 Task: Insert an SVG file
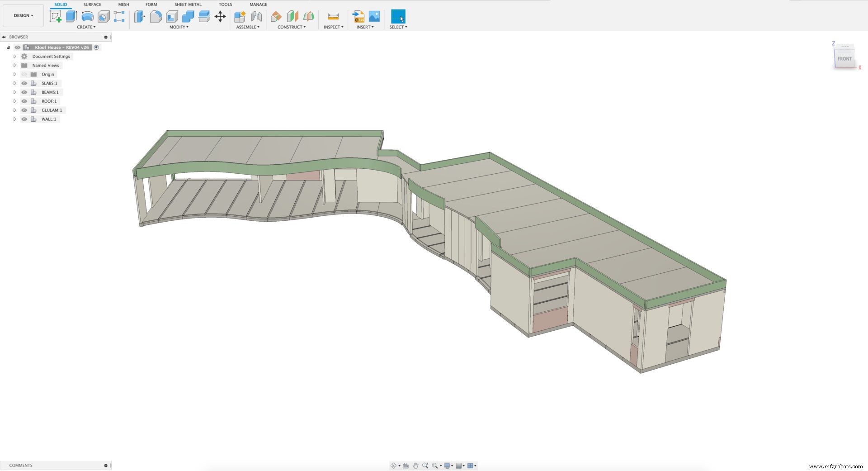(x=359, y=16)
